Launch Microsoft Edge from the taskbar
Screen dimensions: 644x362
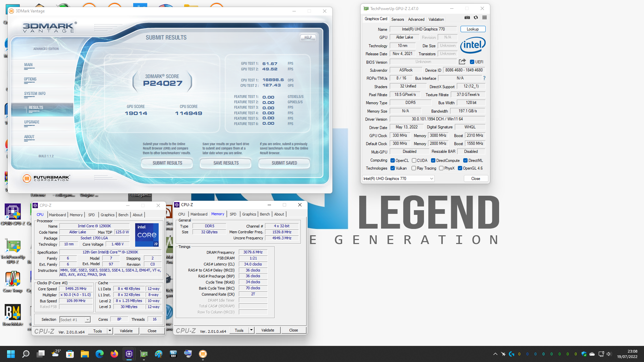coord(100,354)
